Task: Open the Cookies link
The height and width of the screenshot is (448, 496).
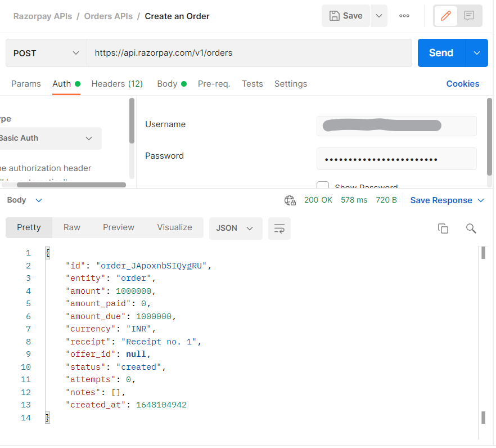Action: 464,84
